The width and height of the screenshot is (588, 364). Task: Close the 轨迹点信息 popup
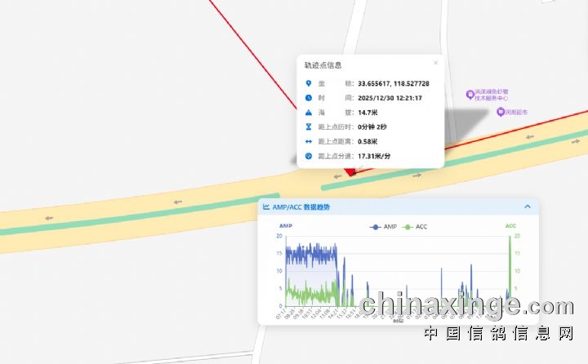[435, 63]
